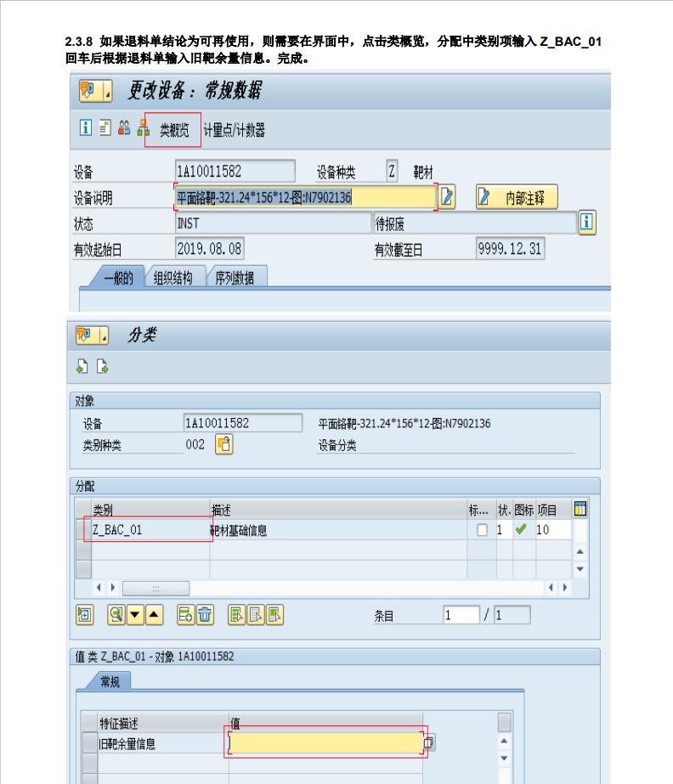Click the blue information icon in equipment toolbar
Image resolution: width=673 pixels, height=784 pixels.
[x=85, y=129]
